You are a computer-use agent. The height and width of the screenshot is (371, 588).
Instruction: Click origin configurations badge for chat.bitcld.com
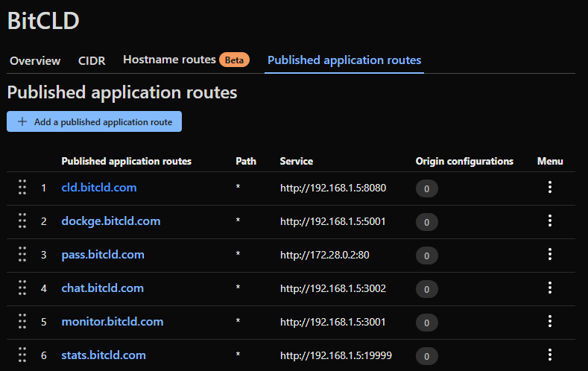[x=426, y=289]
